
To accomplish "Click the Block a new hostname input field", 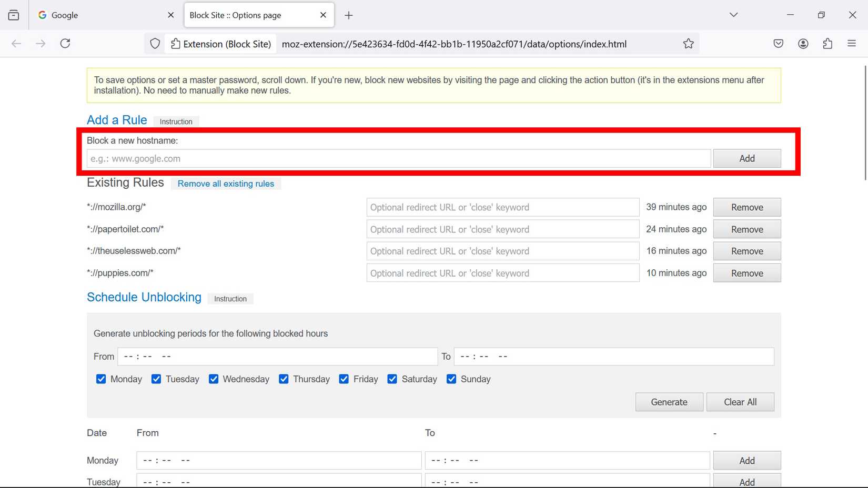I will click(399, 158).
